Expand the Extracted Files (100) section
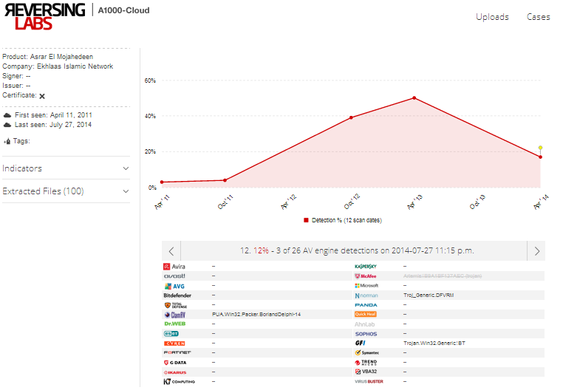The width and height of the screenshot is (563, 391). click(66, 191)
